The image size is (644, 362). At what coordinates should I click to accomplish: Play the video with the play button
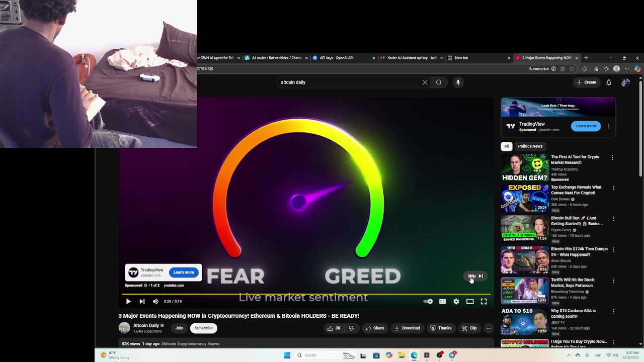click(x=128, y=301)
